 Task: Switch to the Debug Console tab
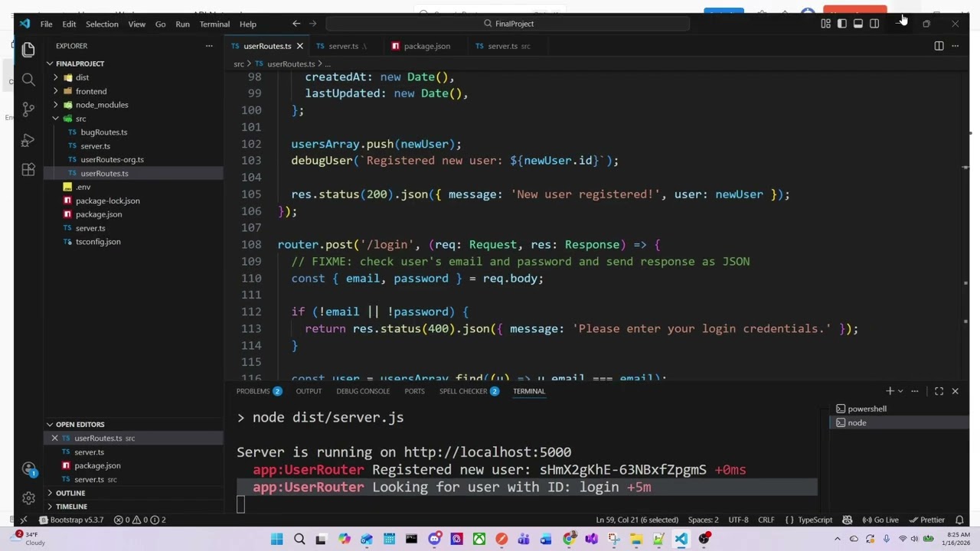coord(363,391)
